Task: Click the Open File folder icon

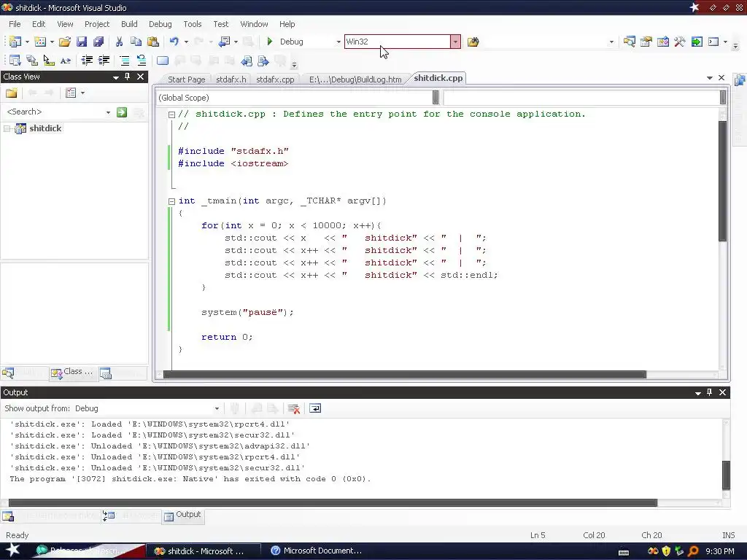Action: [65, 42]
